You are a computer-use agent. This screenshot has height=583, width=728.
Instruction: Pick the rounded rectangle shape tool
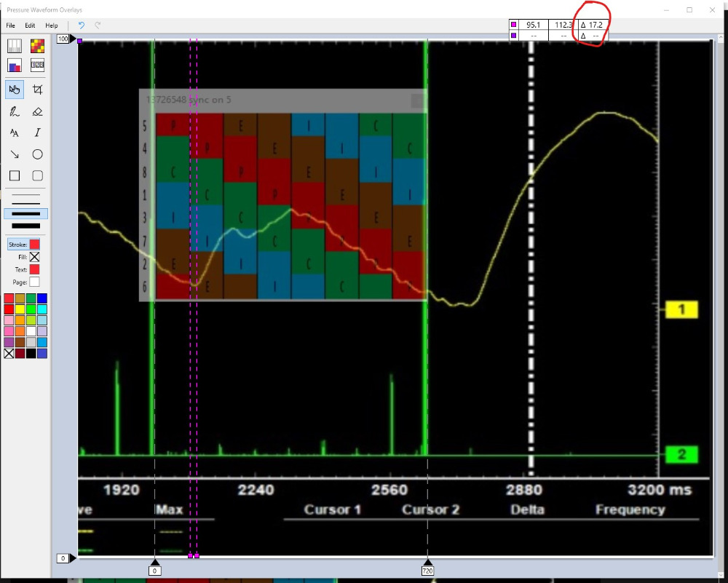pos(38,175)
